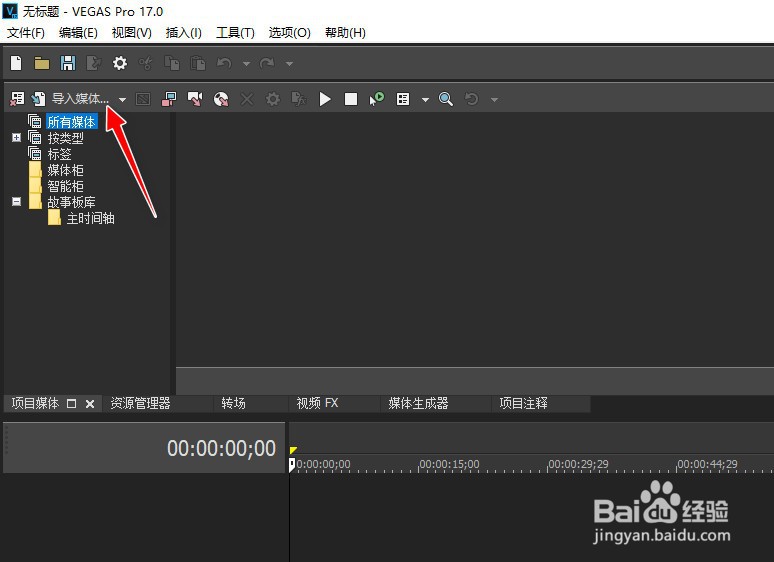Expand the 按类型 tree node
The width and height of the screenshot is (774, 562).
click(x=16, y=138)
